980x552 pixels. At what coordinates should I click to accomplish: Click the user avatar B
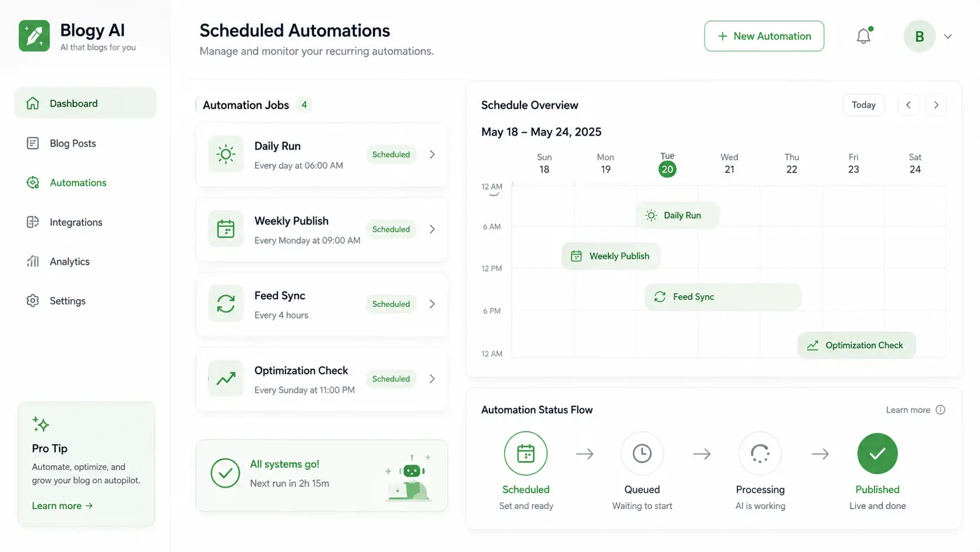[919, 36]
